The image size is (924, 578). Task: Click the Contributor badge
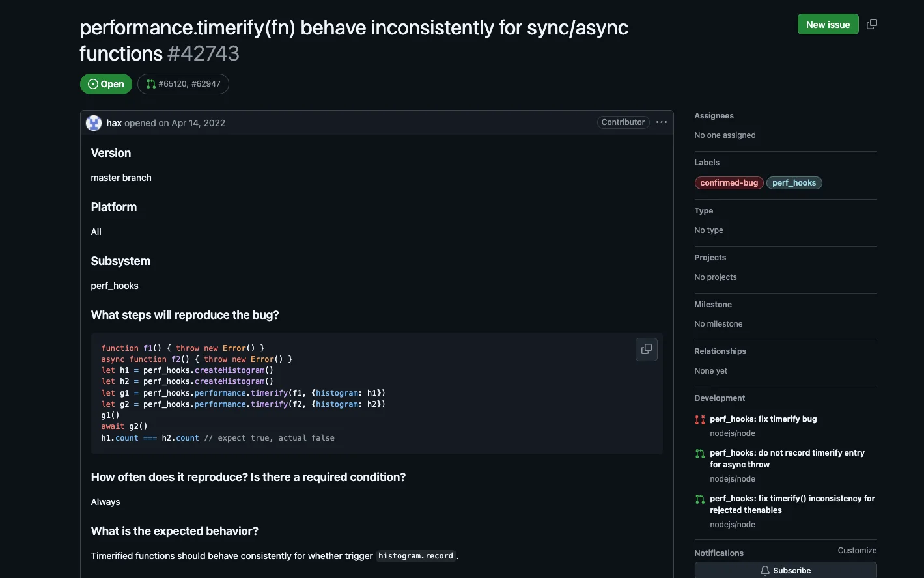623,122
